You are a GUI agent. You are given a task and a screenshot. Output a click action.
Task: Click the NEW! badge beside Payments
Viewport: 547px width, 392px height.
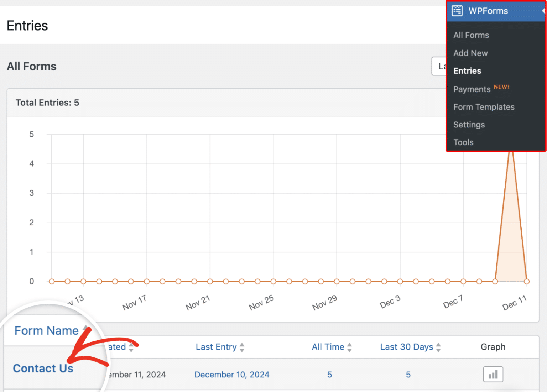[x=501, y=87]
